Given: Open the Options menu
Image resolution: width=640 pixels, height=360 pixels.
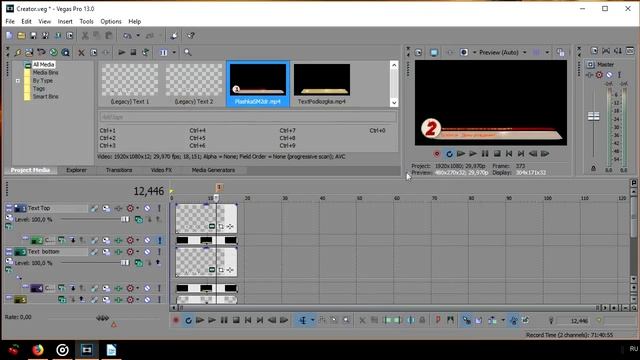Looking at the screenshot, I should click(x=111, y=22).
